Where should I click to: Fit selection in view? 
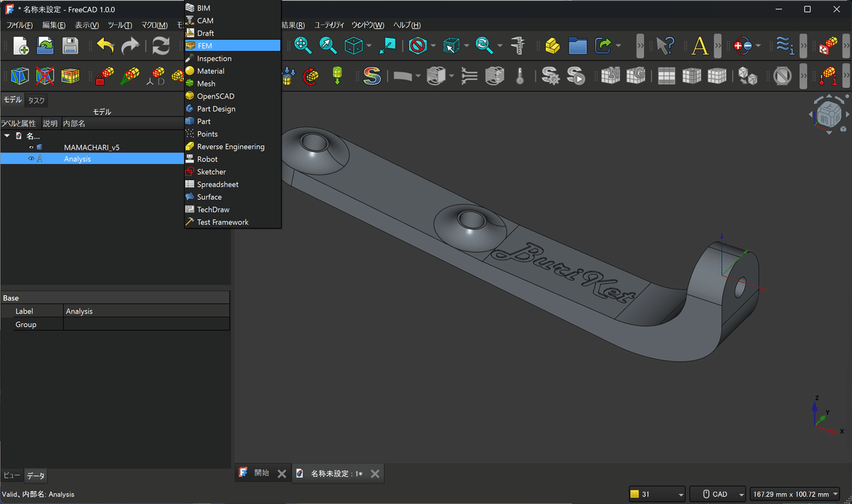pyautogui.click(x=328, y=46)
